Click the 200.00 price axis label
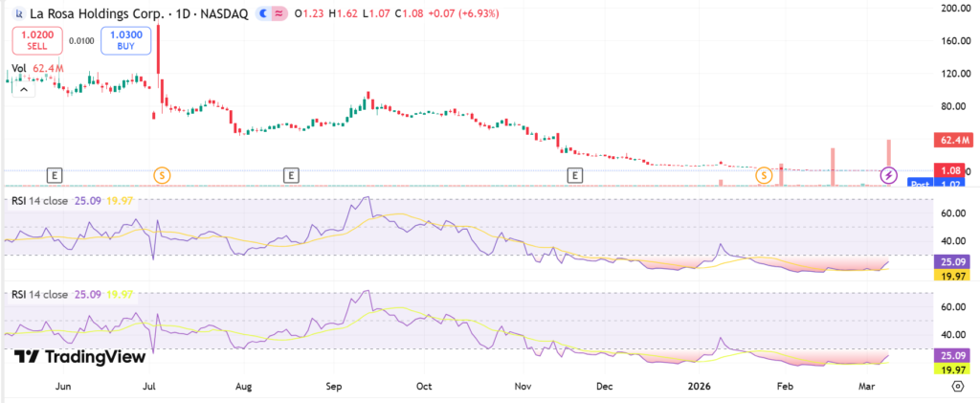 pos(954,9)
